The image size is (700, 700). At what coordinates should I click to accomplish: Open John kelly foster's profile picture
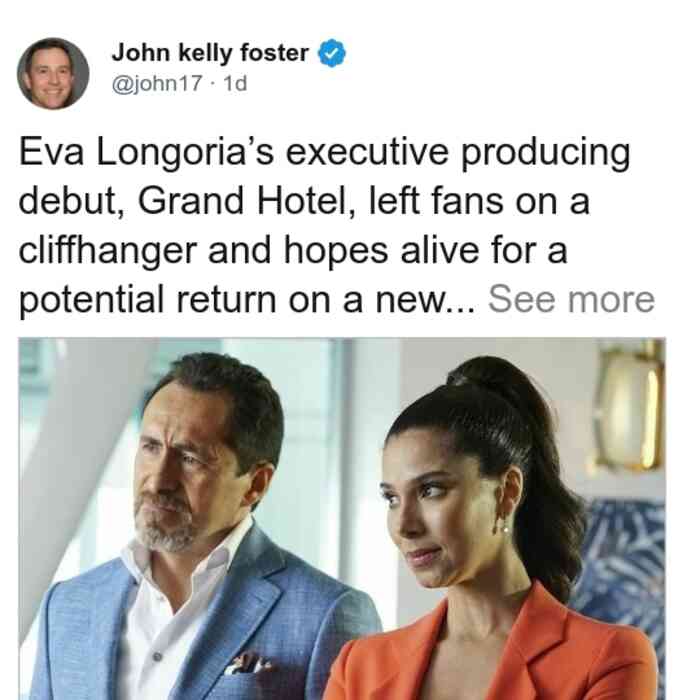[x=53, y=74]
